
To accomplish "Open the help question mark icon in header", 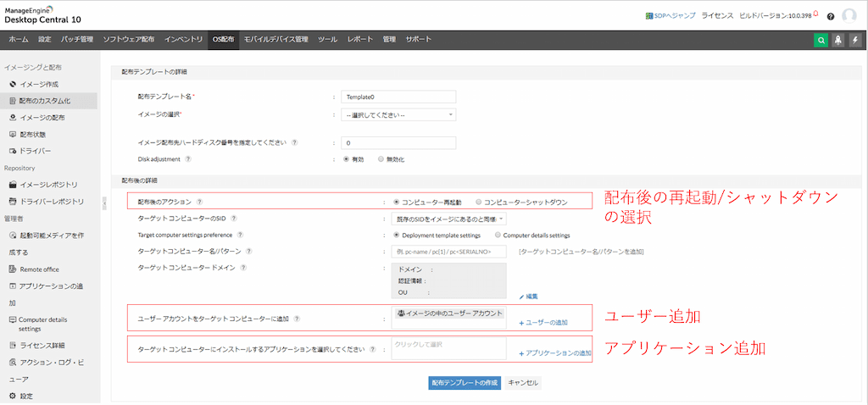I will click(x=830, y=16).
